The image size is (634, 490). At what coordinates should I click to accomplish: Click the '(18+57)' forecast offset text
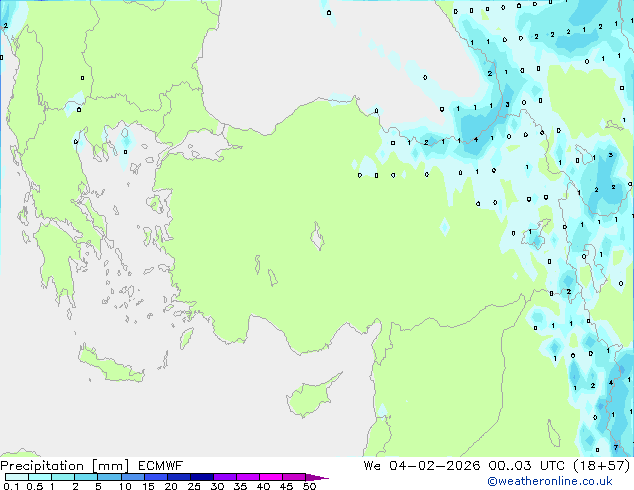602,466
